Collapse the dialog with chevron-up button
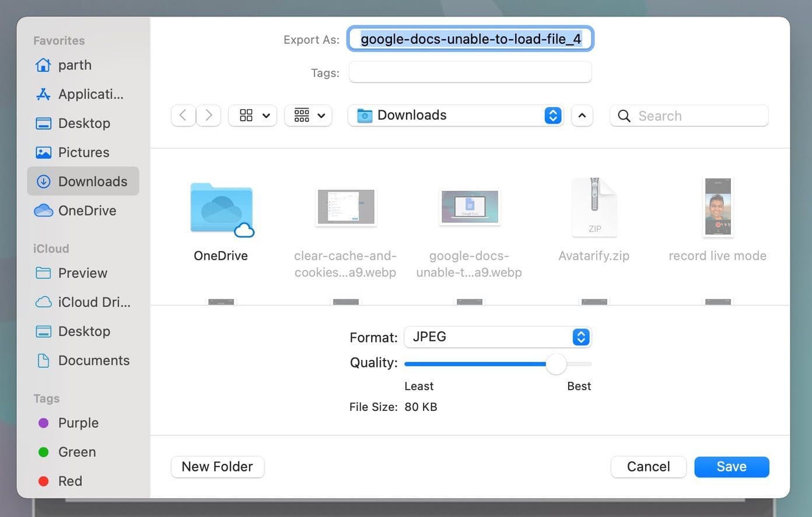Viewport: 812px width, 517px height. click(x=582, y=116)
